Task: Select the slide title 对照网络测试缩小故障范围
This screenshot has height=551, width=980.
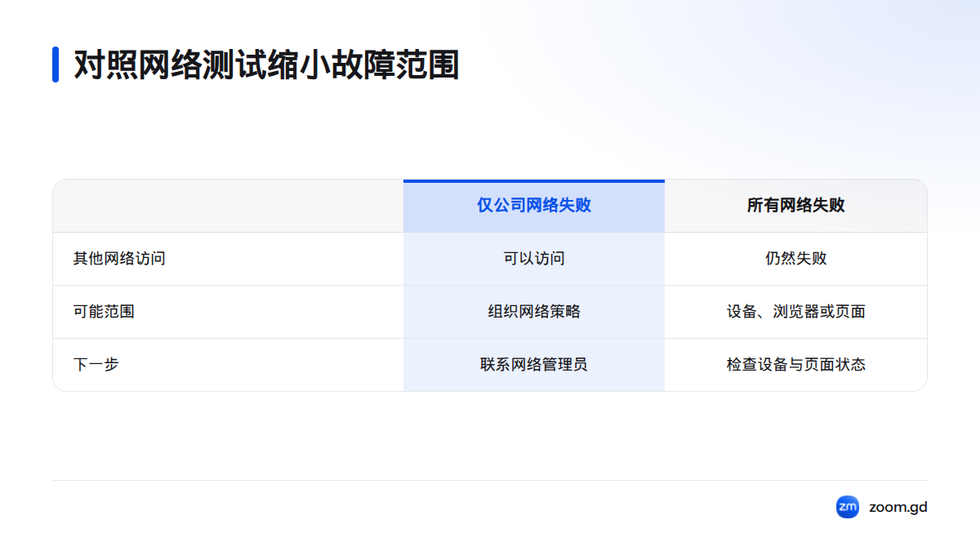Action: pyautogui.click(x=266, y=64)
